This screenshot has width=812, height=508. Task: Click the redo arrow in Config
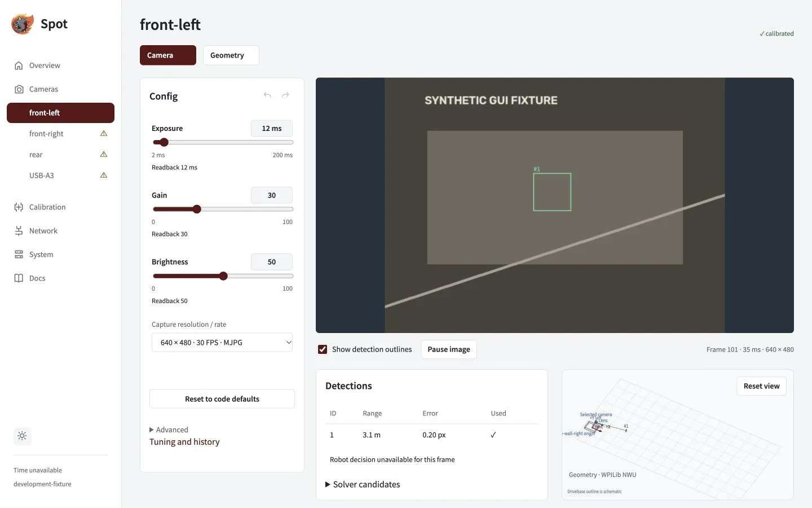tap(285, 95)
